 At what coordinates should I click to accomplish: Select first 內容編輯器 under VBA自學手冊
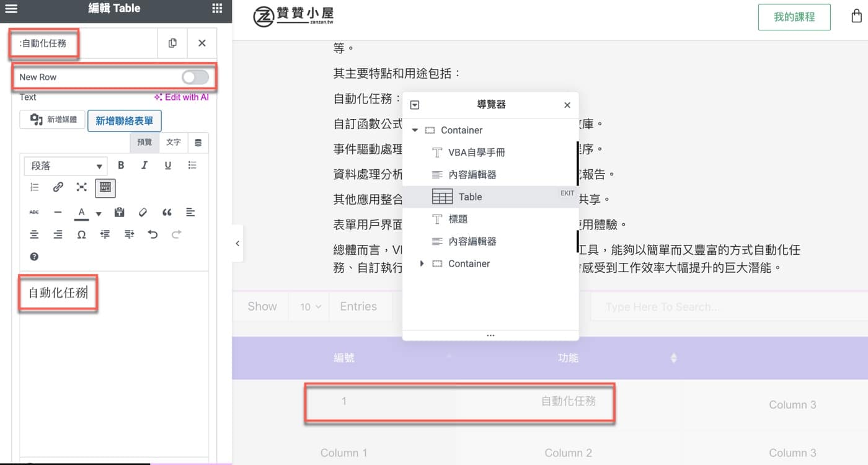472,175
